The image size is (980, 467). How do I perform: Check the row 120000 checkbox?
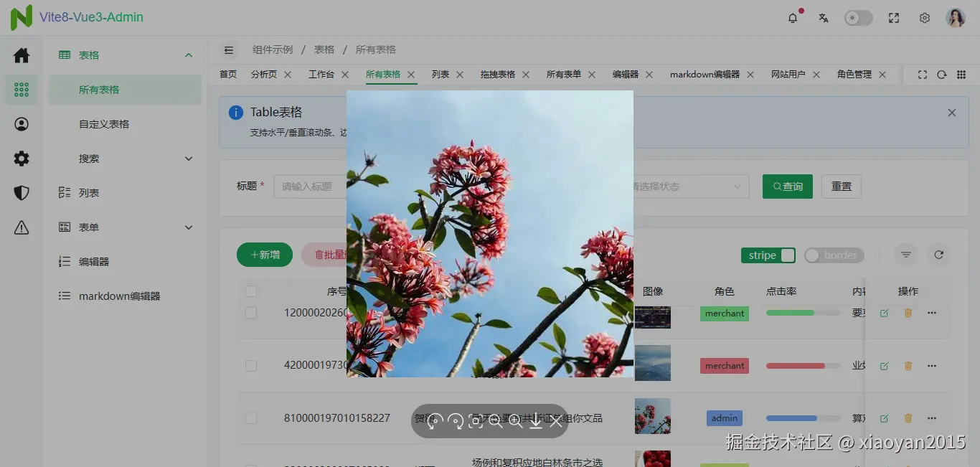[x=251, y=313]
